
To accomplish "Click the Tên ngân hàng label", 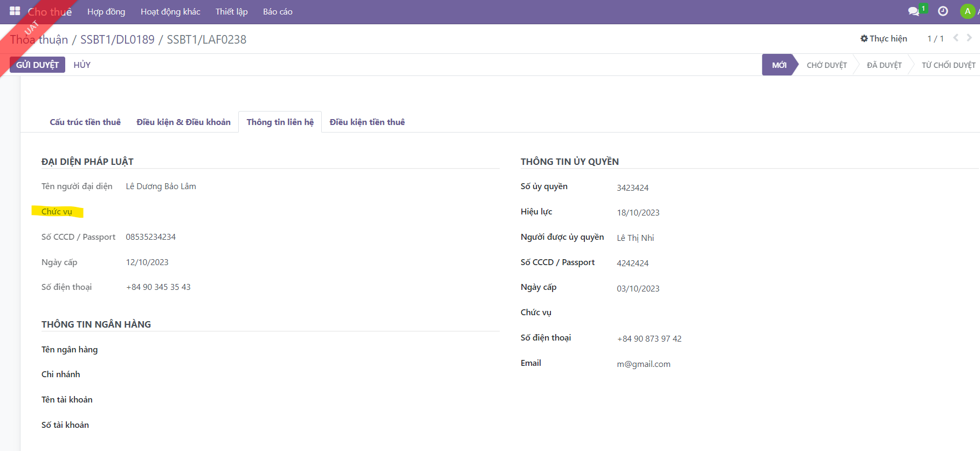I will pyautogui.click(x=70, y=350).
